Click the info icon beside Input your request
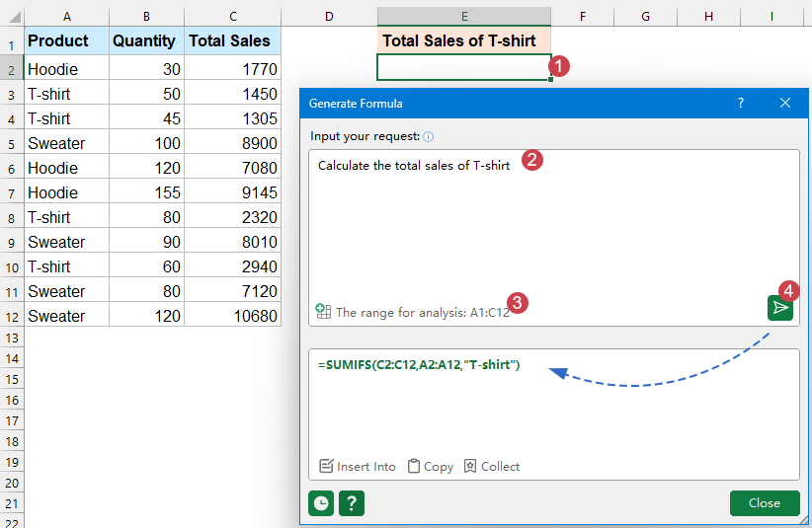 [x=429, y=136]
